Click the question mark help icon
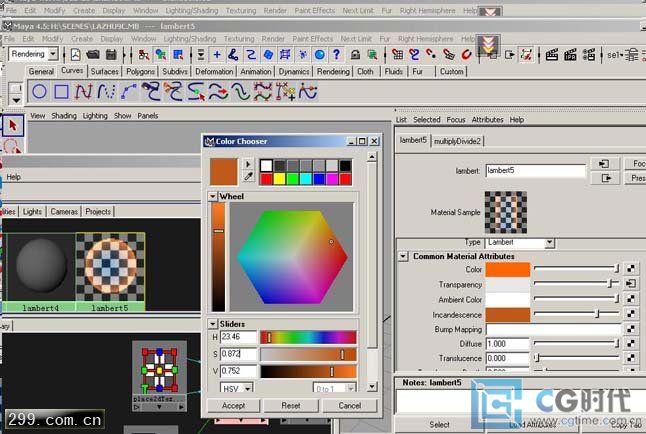Viewport: 646px width, 434px height. coord(337,54)
